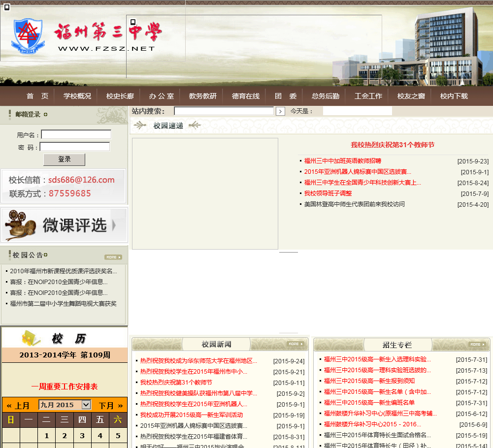Screen dimensions: 493x448
Task: Open the 微课评选 film projector banner
Action: click(65, 225)
